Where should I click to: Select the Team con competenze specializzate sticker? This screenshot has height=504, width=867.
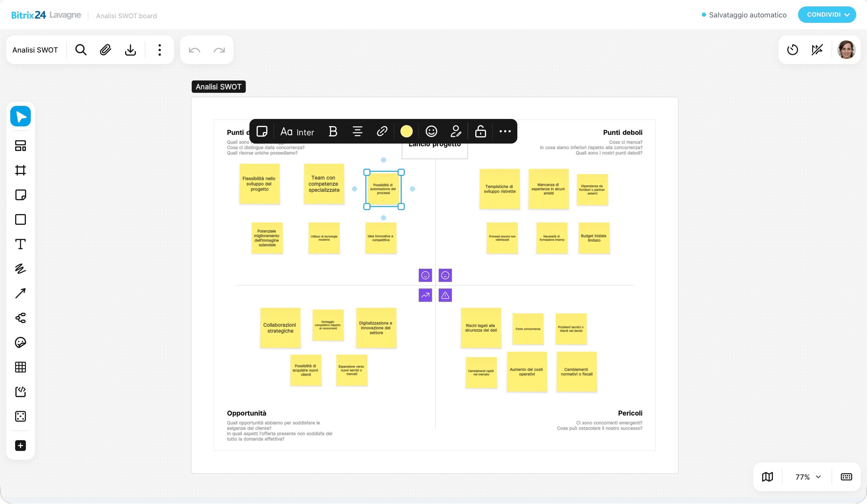point(324,184)
